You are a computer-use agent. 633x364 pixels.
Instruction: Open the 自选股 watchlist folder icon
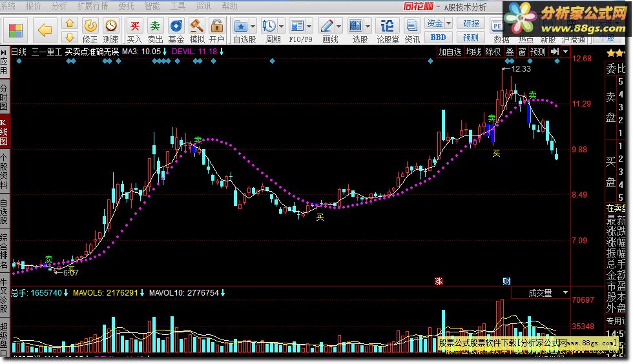tap(241, 26)
